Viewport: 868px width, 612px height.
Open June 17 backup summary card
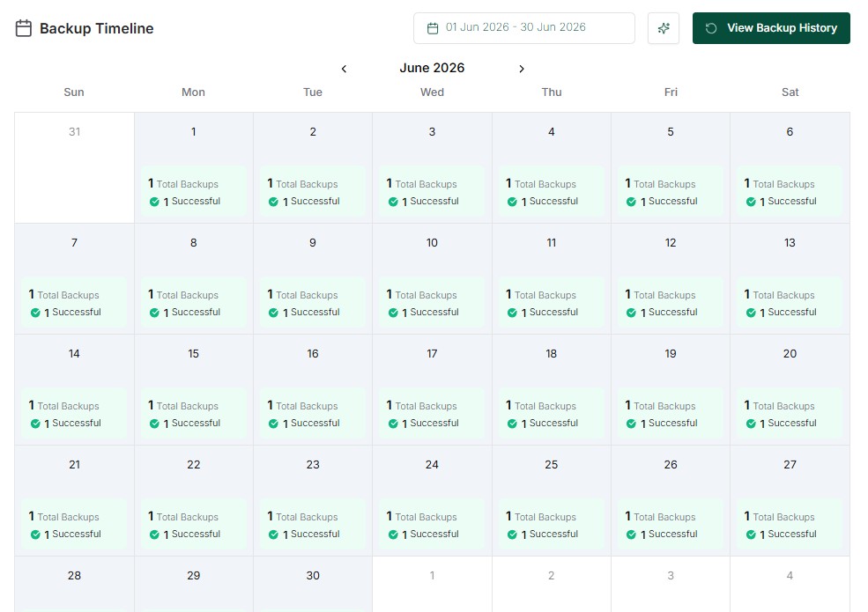click(x=432, y=414)
